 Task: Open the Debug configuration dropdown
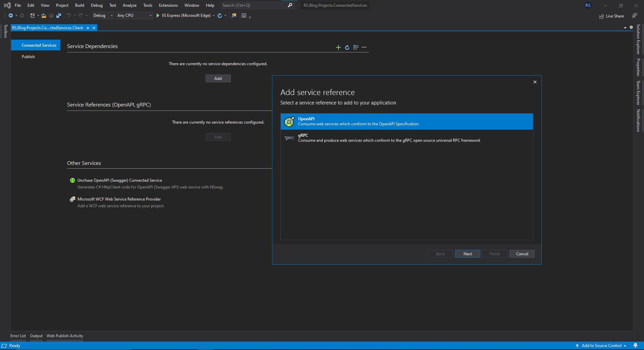pos(103,15)
